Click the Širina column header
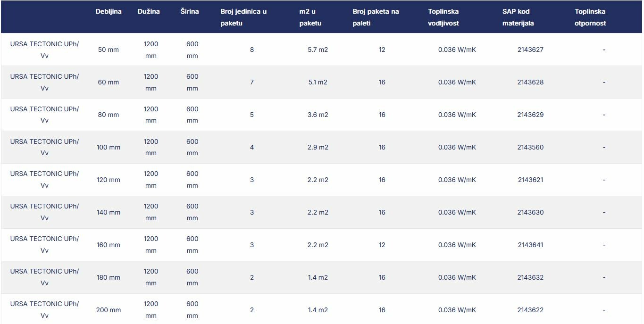 point(190,11)
